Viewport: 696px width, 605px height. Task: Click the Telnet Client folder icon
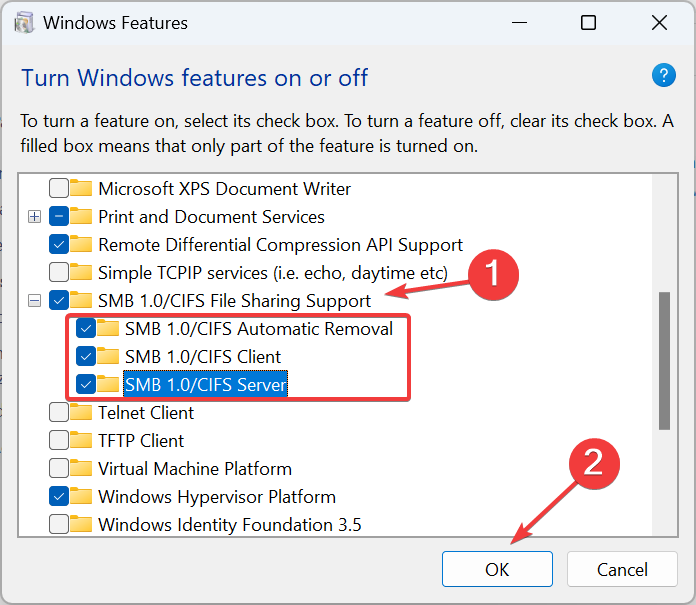[82, 412]
